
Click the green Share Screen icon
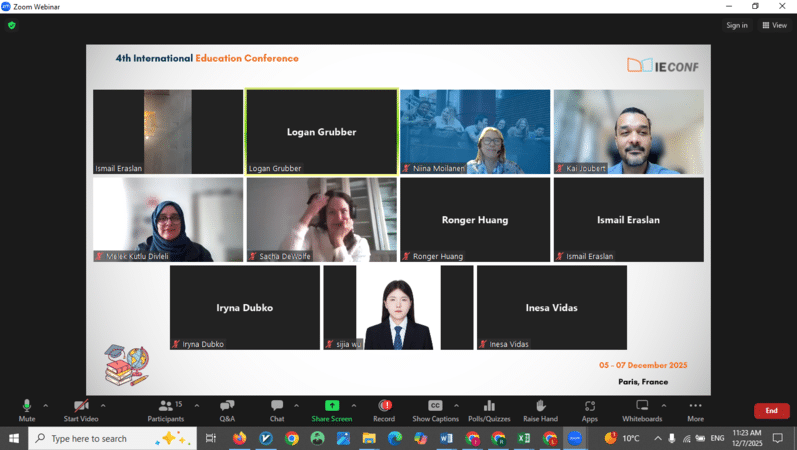pos(332,405)
